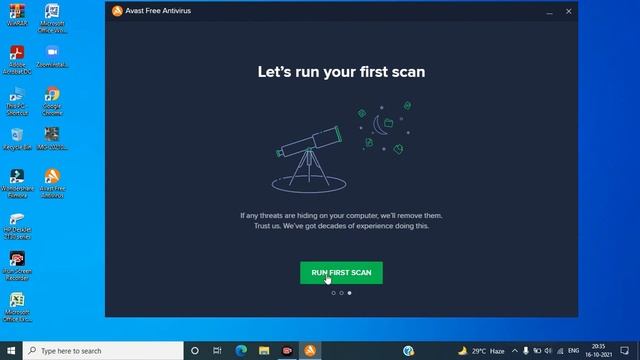This screenshot has height=360, width=640.
Task: Open Google Chrome desktop icon
Action: pos(52,102)
